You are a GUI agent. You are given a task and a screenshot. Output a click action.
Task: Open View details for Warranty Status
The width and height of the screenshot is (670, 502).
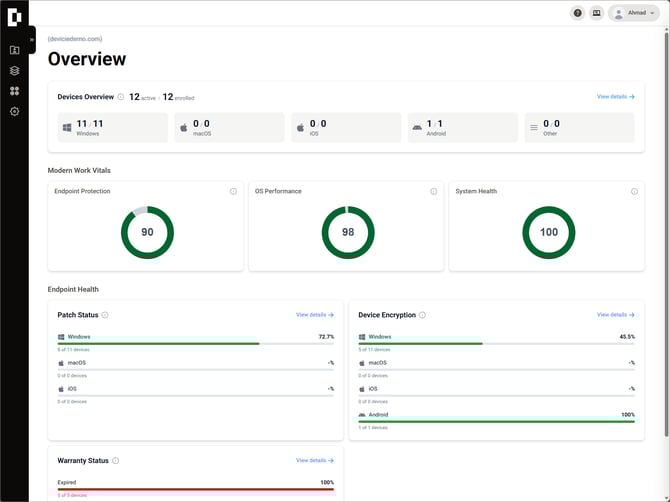tap(315, 461)
